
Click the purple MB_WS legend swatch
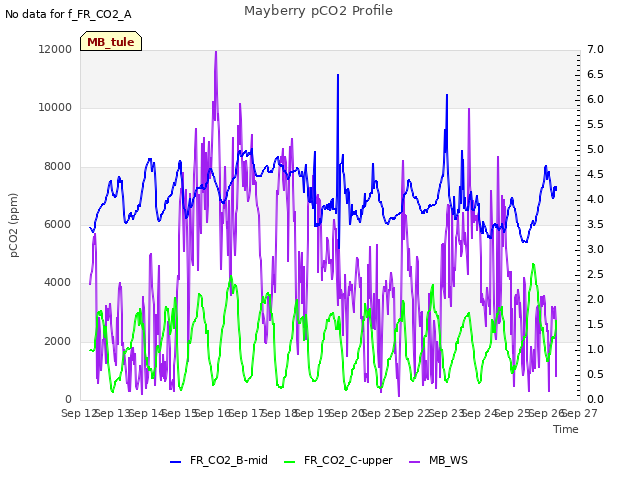pos(414,462)
